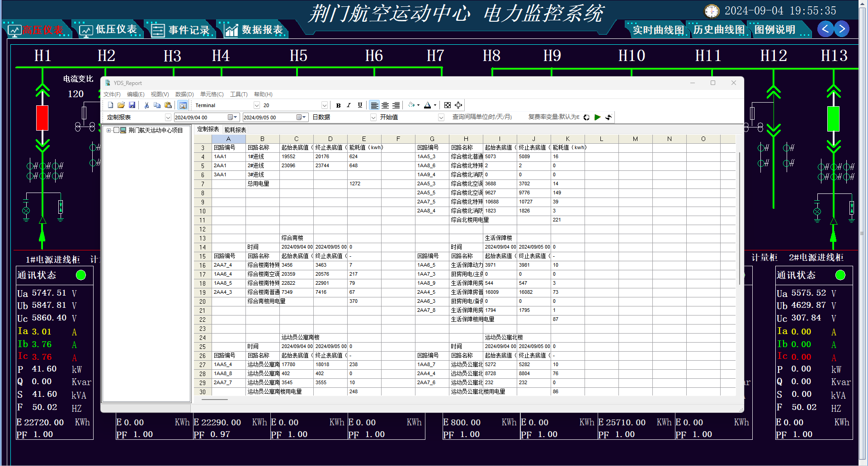The height and width of the screenshot is (466, 868).
Task: Go to next page with right arrow
Action: 842,29
